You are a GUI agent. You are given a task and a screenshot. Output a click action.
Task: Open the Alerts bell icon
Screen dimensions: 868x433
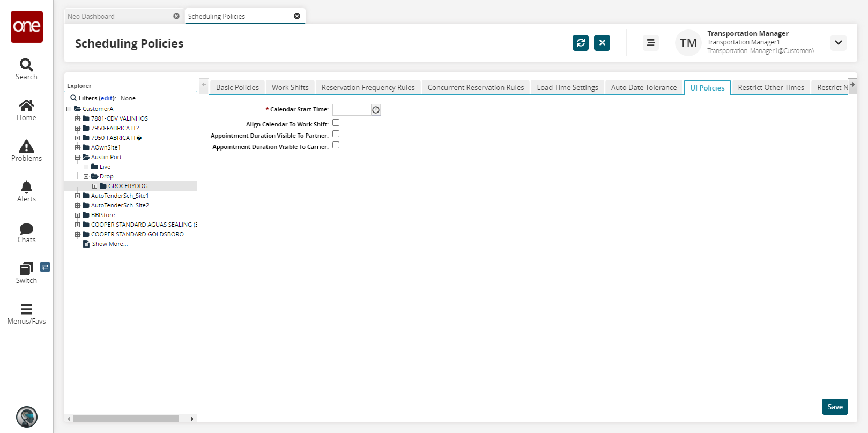(26, 186)
